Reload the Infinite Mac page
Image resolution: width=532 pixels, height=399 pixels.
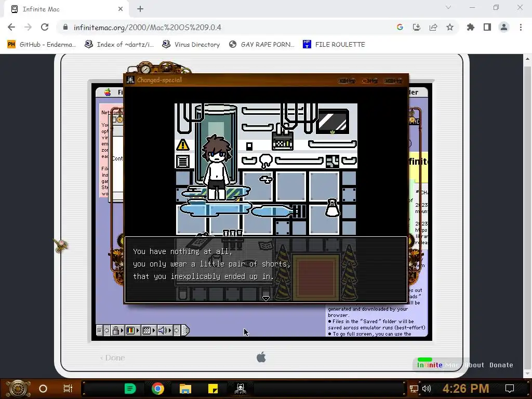[x=45, y=27]
